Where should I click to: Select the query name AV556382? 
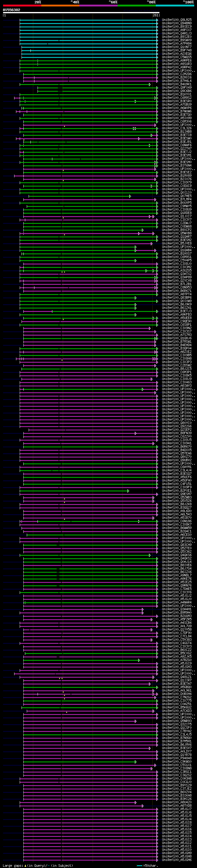[x=11, y=10]
